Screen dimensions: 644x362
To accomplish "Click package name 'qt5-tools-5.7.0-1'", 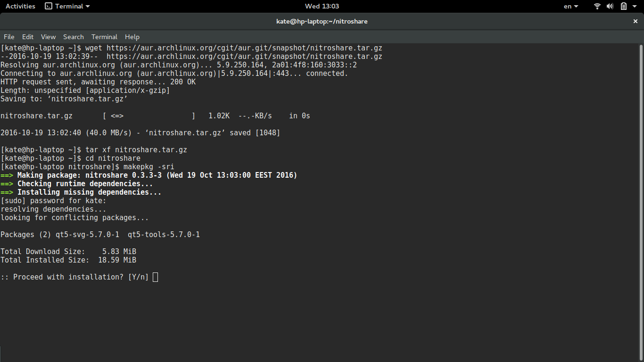I will click(x=164, y=235).
